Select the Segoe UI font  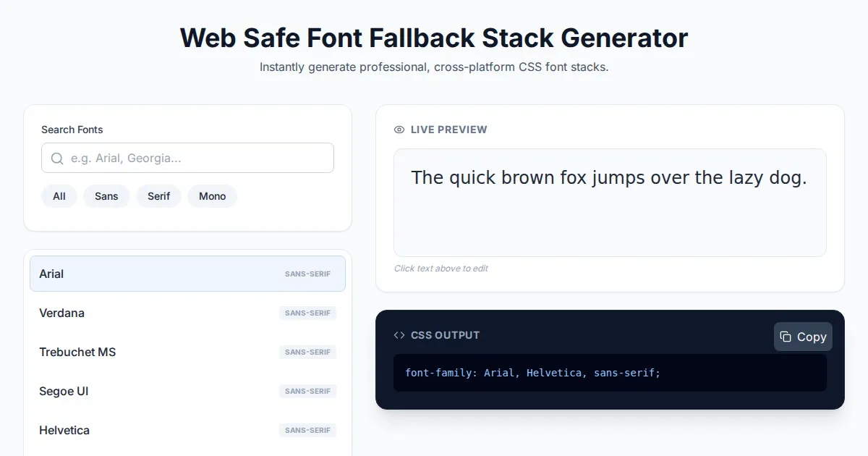coord(145,391)
